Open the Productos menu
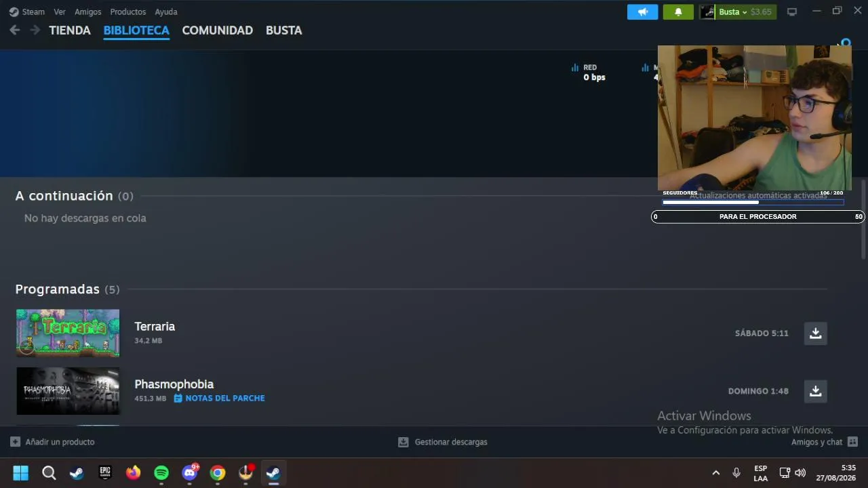The image size is (868, 488). pos(128,12)
